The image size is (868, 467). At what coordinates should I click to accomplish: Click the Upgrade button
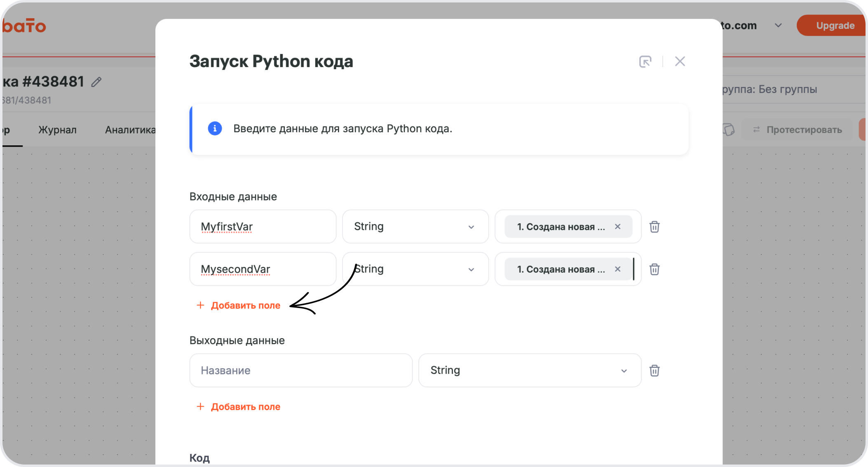835,26
